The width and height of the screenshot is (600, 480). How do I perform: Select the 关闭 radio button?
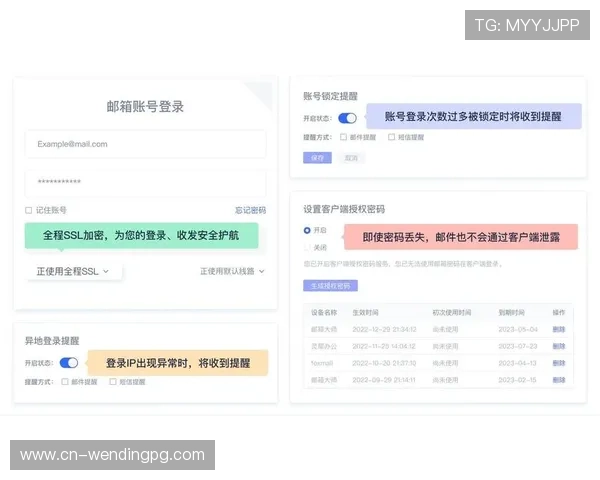307,247
